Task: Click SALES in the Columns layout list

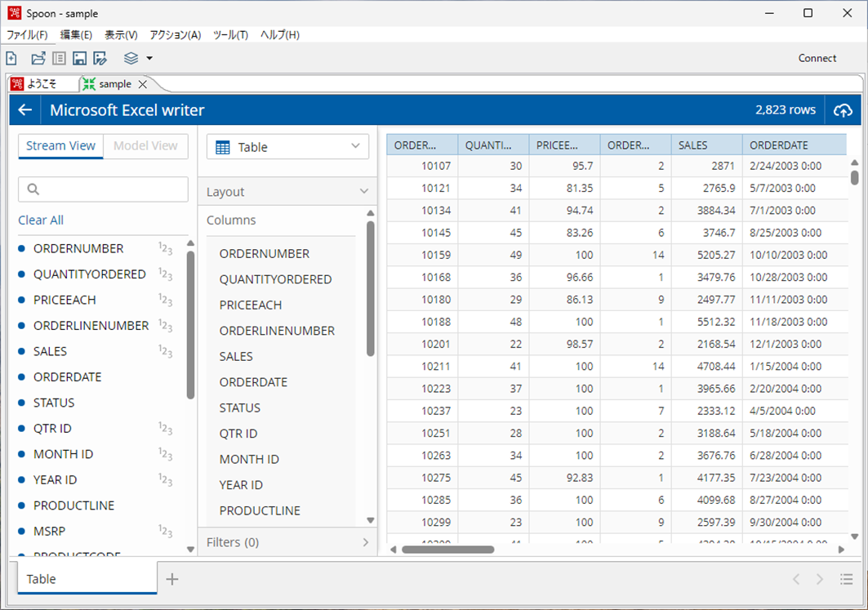Action: (236, 357)
